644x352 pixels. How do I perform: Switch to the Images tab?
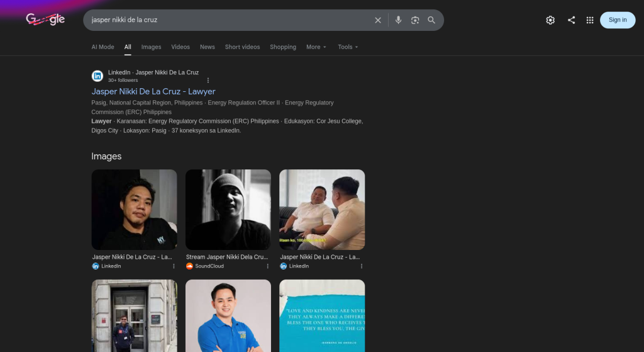pyautogui.click(x=151, y=47)
